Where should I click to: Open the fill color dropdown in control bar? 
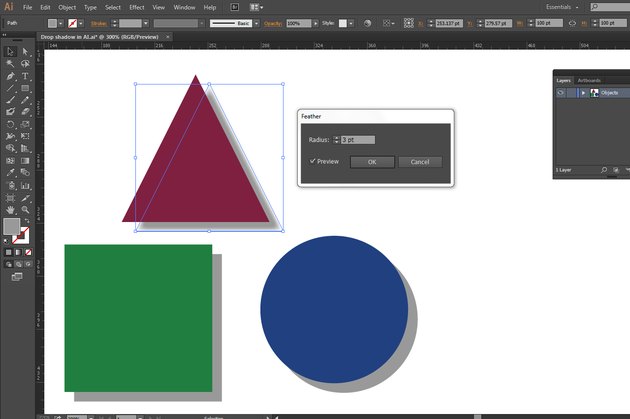61,23
